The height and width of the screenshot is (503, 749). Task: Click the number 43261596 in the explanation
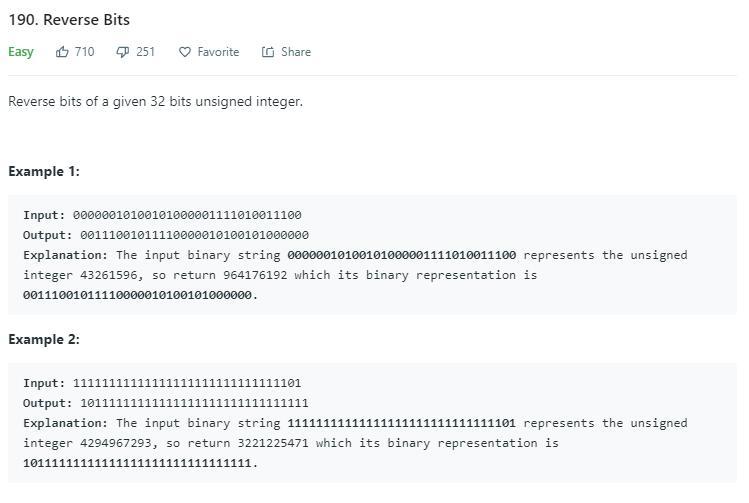(115, 275)
